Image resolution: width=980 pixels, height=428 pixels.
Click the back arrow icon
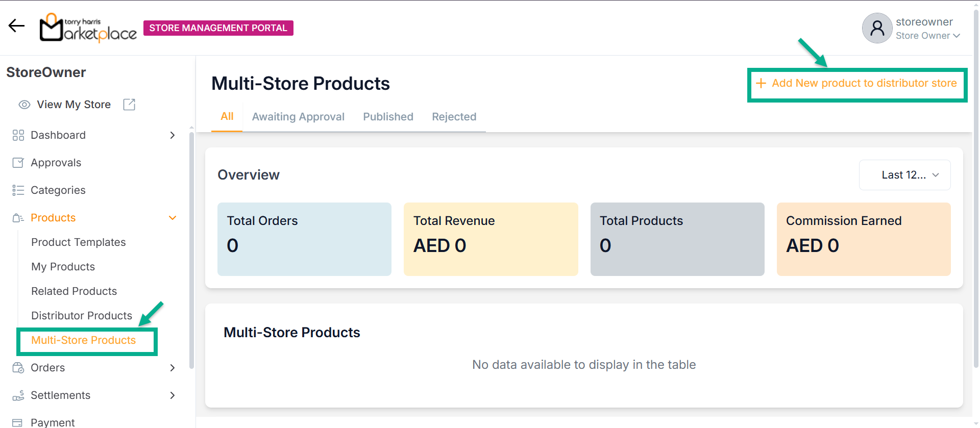(x=16, y=26)
